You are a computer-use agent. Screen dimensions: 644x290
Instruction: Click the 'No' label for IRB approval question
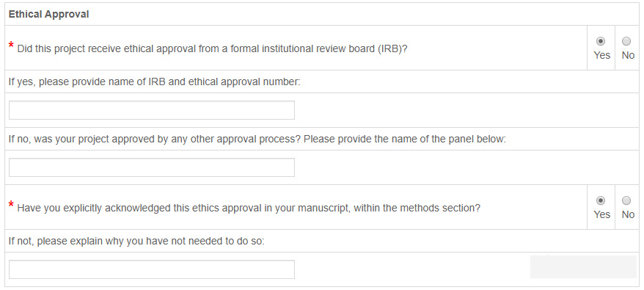click(628, 55)
